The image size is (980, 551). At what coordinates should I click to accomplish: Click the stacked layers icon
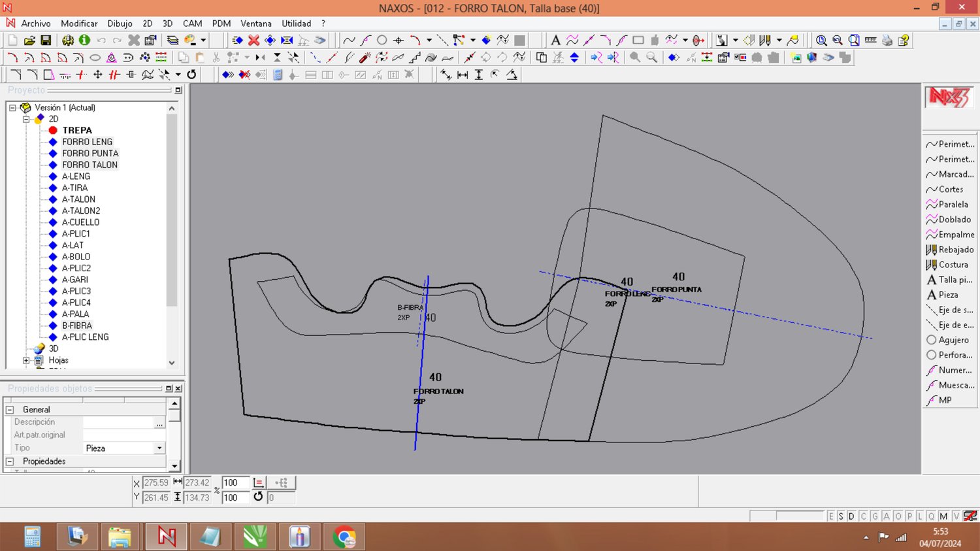[172, 41]
